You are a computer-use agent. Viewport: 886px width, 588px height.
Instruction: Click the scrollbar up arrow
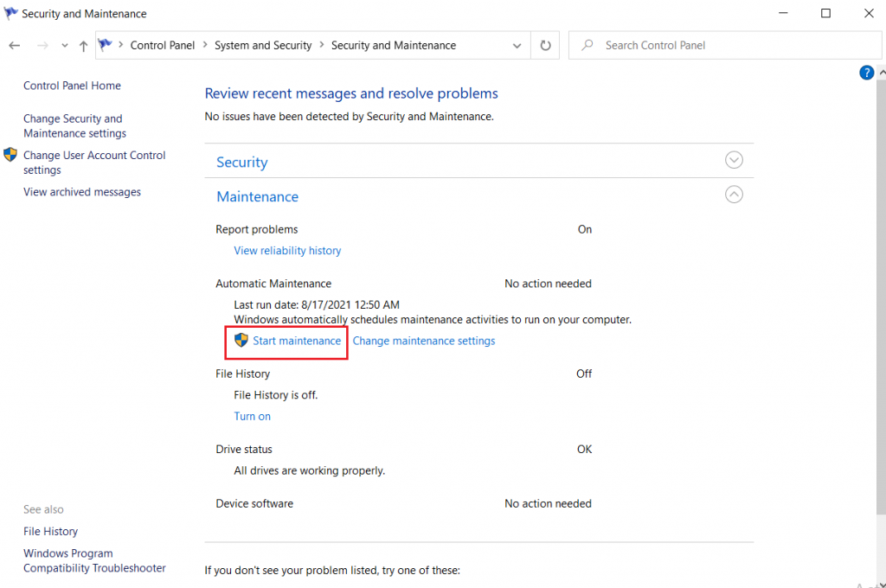pos(882,73)
